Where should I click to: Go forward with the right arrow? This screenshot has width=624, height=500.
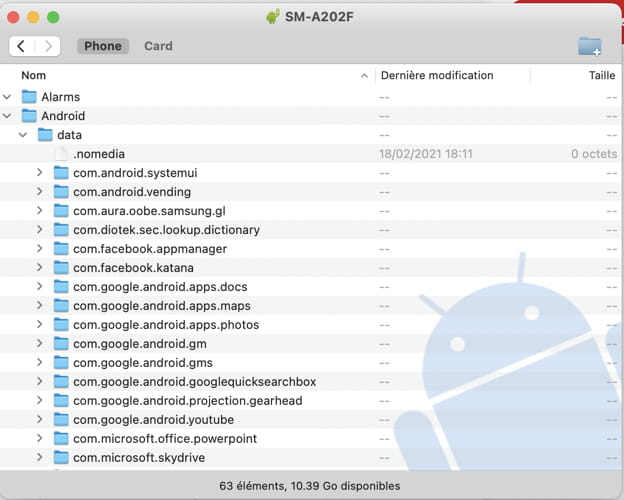(48, 46)
